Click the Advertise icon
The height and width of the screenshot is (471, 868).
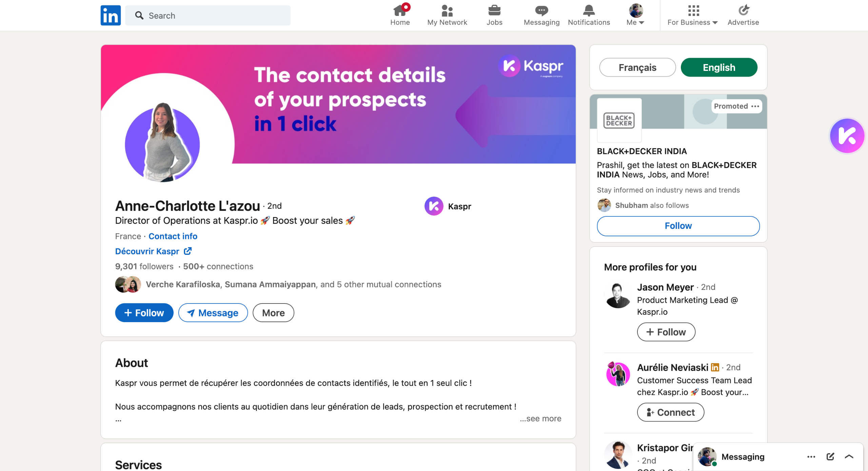pyautogui.click(x=743, y=11)
